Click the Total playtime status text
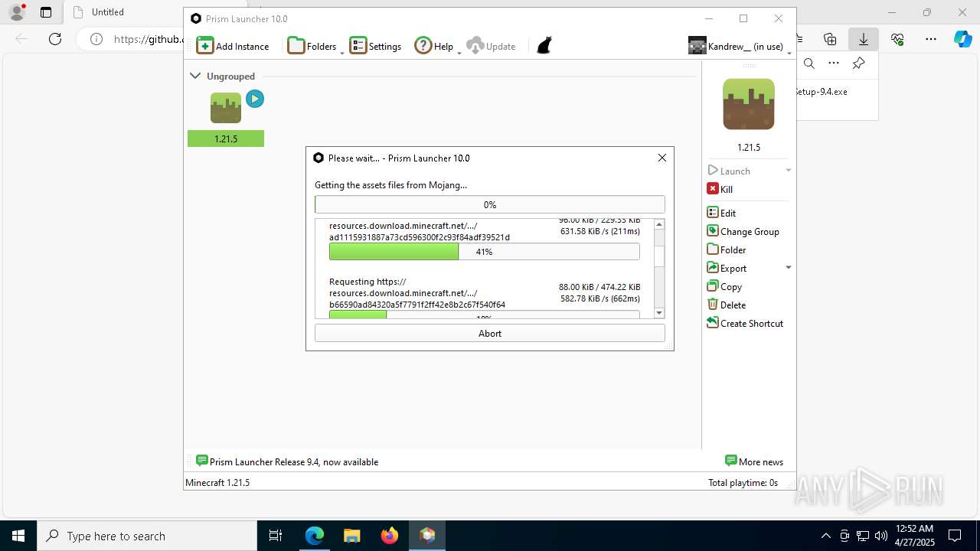Viewport: 980px width, 551px height. pos(743,482)
